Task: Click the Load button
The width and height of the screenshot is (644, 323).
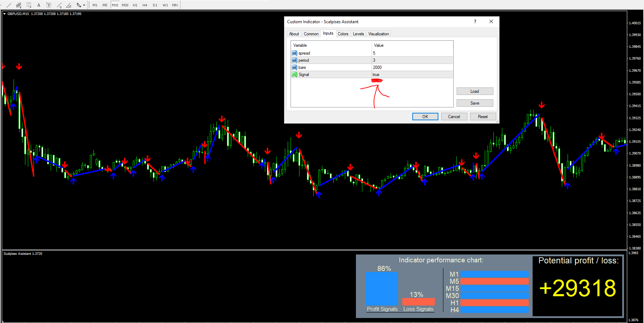Action: pos(475,91)
